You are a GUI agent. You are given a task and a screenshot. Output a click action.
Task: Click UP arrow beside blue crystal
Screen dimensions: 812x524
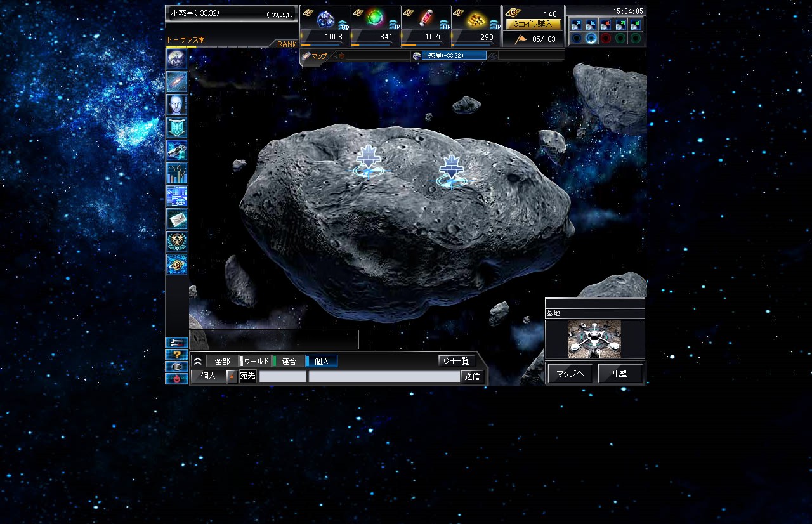click(x=343, y=25)
